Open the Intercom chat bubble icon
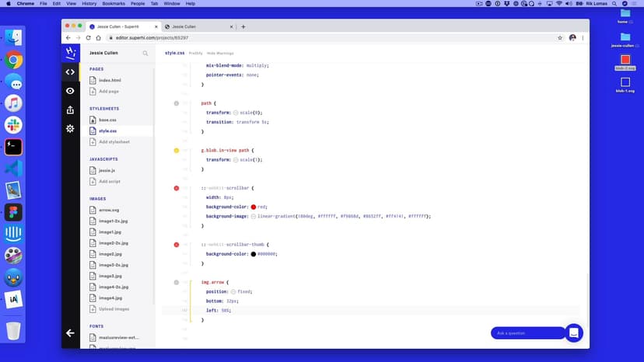Viewport: 644px width, 362px height. click(x=574, y=332)
